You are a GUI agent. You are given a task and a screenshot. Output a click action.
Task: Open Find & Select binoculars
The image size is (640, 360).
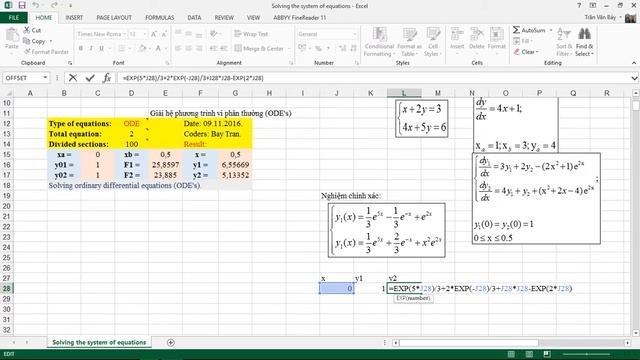[584, 42]
